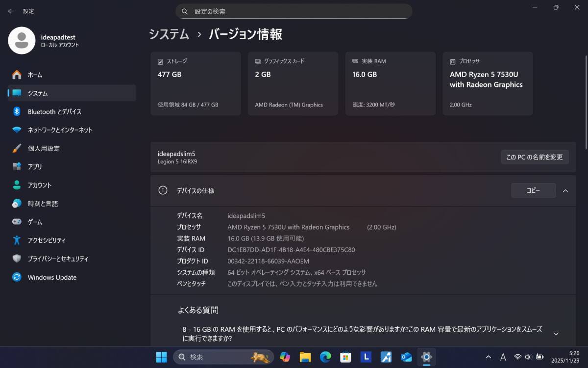Open File Explorer from the taskbar
Viewport: 588px width, 368px height.
click(x=305, y=357)
